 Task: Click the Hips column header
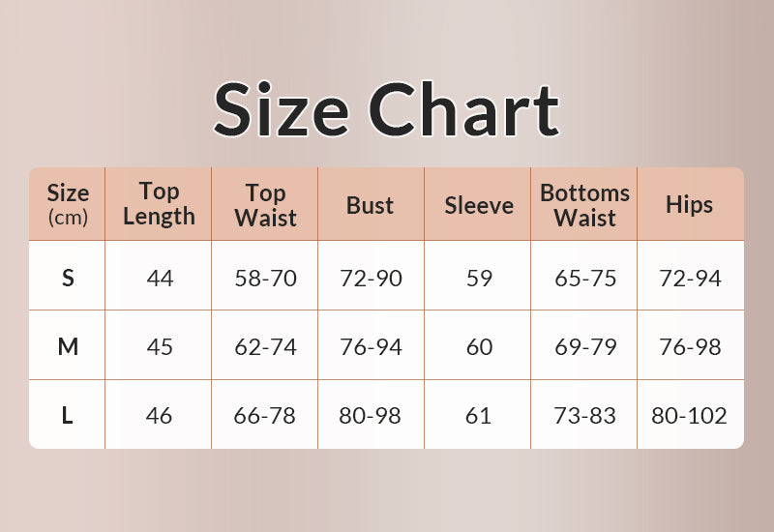689,205
